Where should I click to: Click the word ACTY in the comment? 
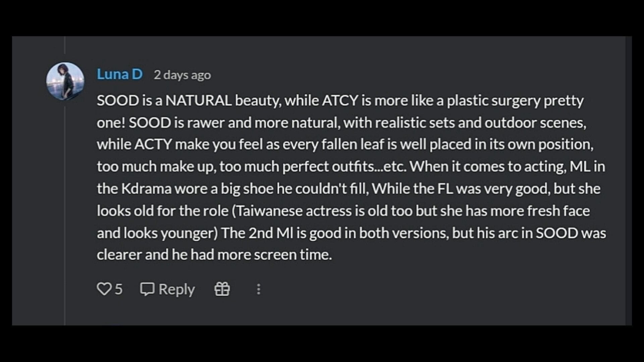click(153, 145)
